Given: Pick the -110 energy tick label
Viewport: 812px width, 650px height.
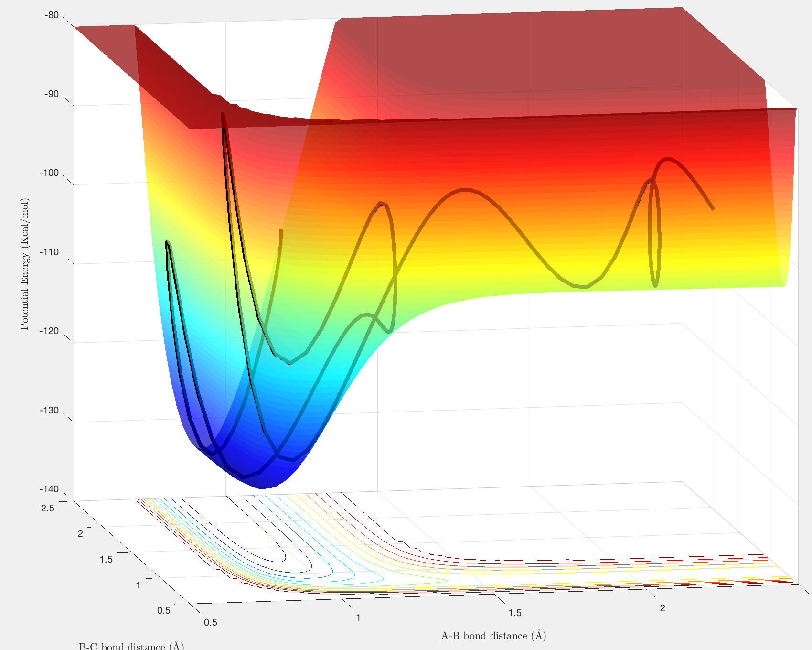Looking at the screenshot, I should pyautogui.click(x=49, y=252).
